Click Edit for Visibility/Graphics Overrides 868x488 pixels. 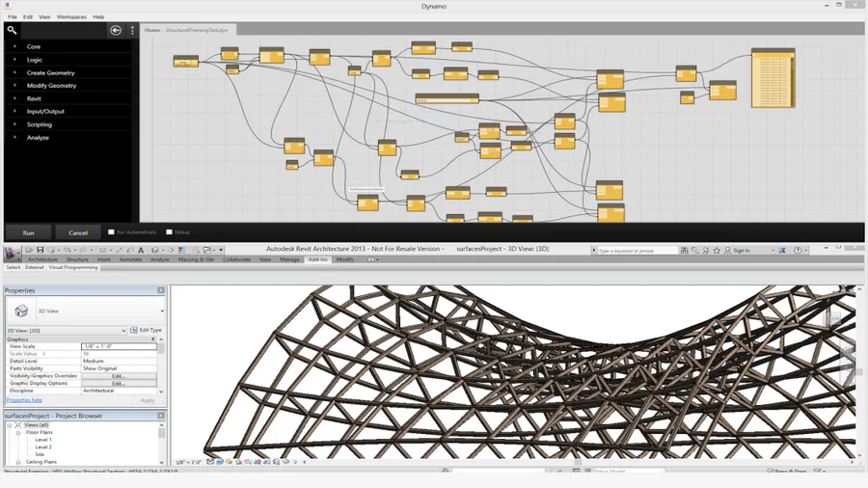(x=119, y=376)
